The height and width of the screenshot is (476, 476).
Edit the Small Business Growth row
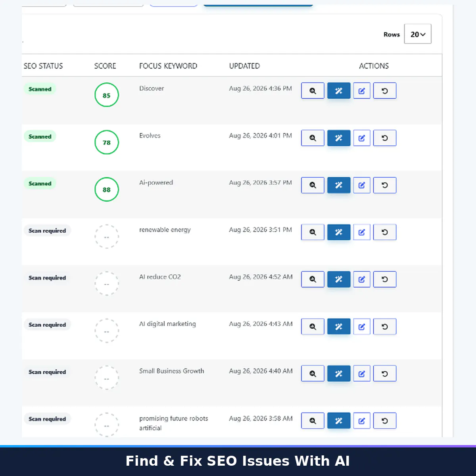(x=362, y=374)
